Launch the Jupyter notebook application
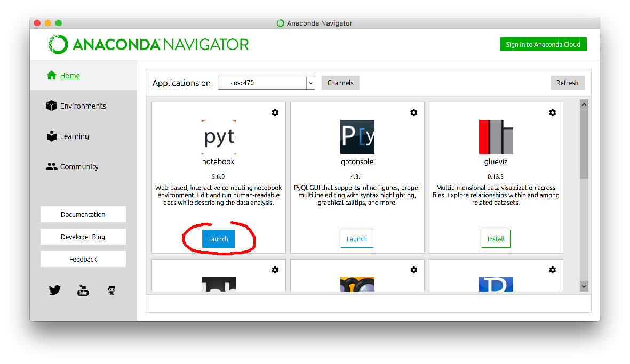 [218, 239]
